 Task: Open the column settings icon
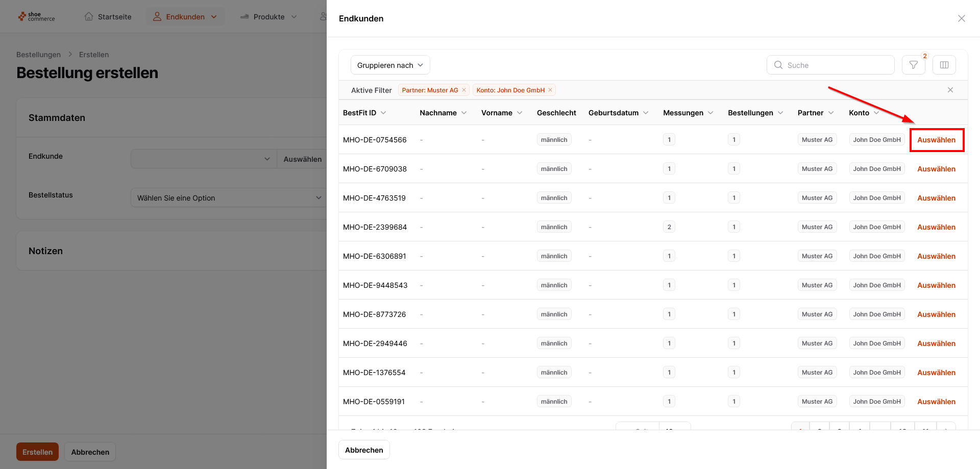[x=944, y=65]
